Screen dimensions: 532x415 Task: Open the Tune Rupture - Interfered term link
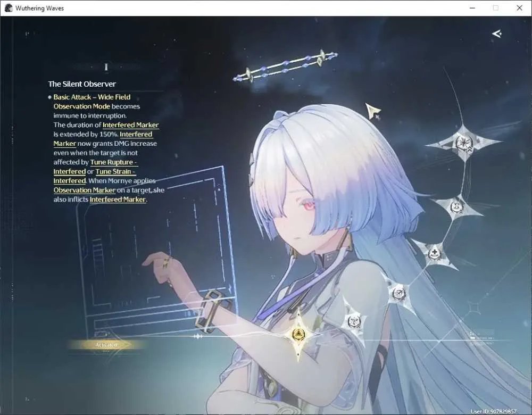coord(95,167)
